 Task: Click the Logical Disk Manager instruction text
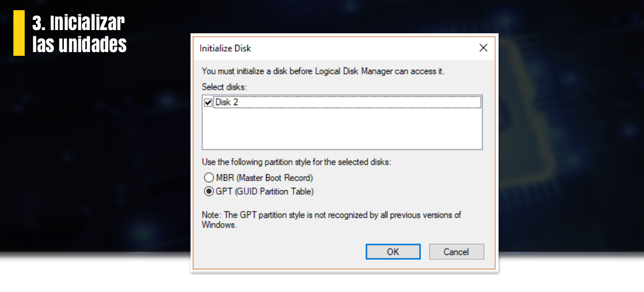(x=324, y=71)
